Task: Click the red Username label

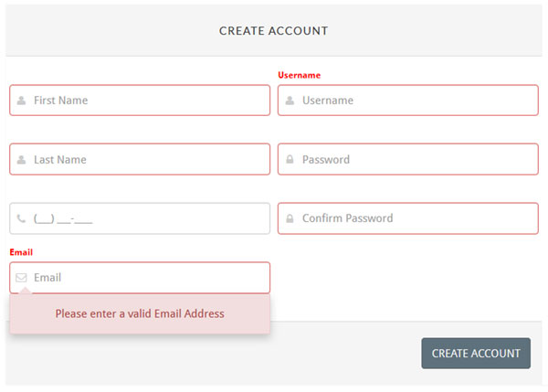Action: 299,75
